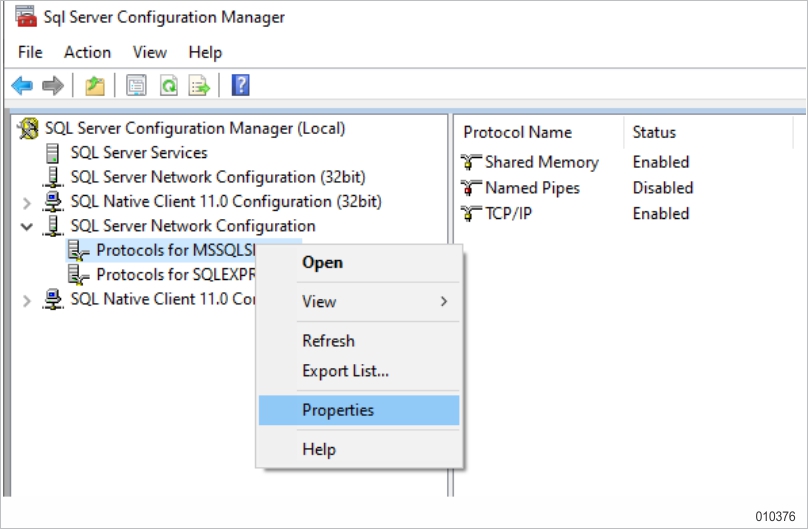Click the icon beside SQL Server Network Configuration

53,226
